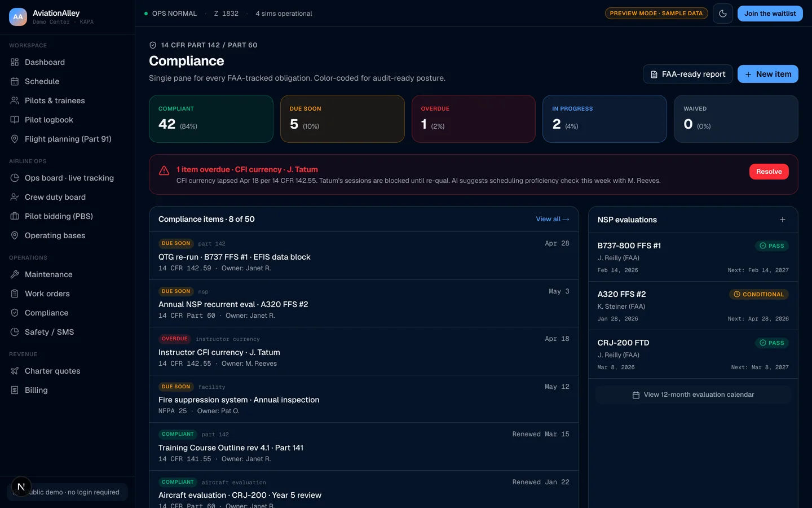This screenshot has width=812, height=508.
Task: Click the Schedule calendar icon
Action: [15, 81]
